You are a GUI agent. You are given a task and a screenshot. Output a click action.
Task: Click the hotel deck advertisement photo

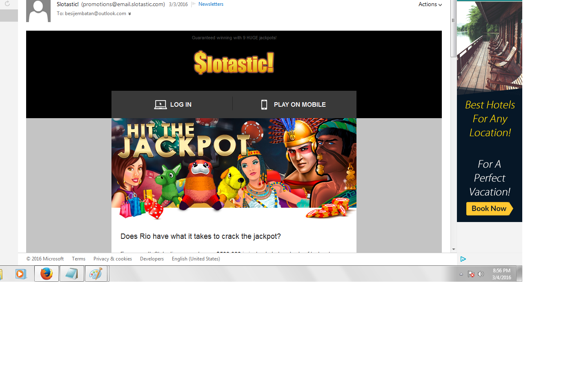(x=489, y=48)
